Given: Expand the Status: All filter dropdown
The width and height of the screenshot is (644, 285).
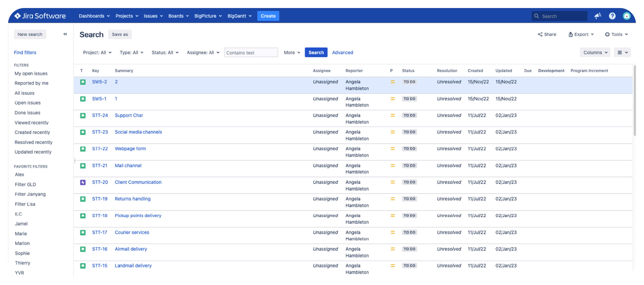Looking at the screenshot, I should tap(165, 52).
